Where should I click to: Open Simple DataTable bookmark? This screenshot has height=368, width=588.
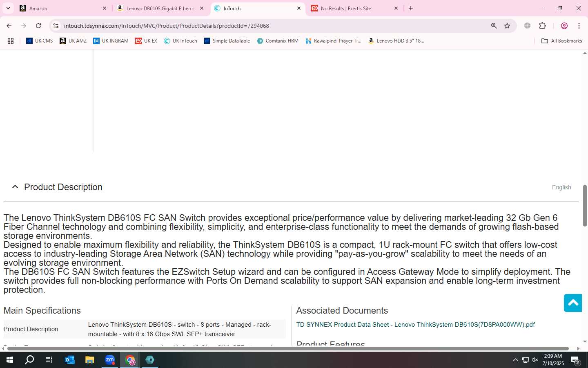(x=227, y=41)
